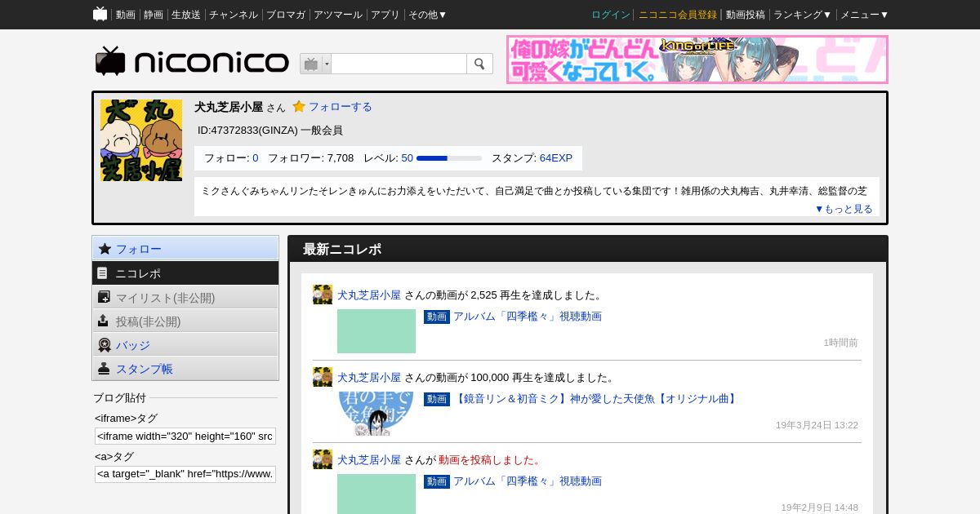Image resolution: width=980 pixels, height=514 pixels.
Task: Click 犬丸芝居小屋 name in 100,000 再生 entry
Action: pyautogui.click(x=369, y=378)
